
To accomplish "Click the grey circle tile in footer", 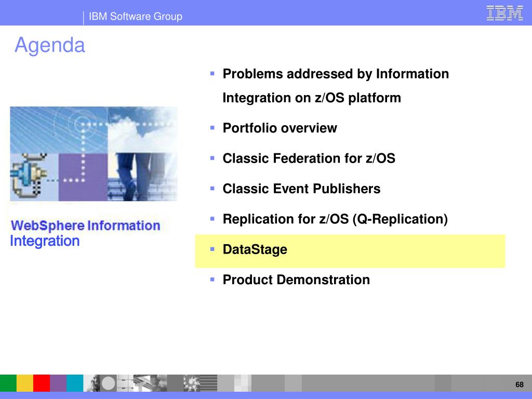I will (x=109, y=383).
